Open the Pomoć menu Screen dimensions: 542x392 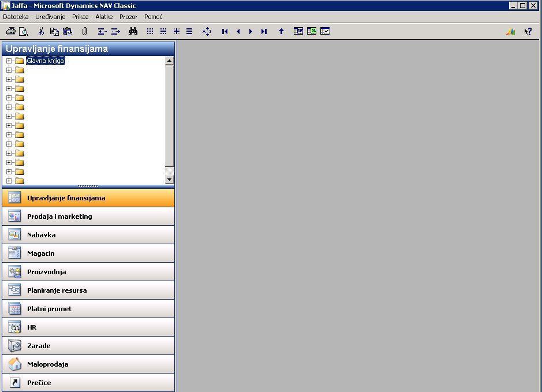[153, 17]
